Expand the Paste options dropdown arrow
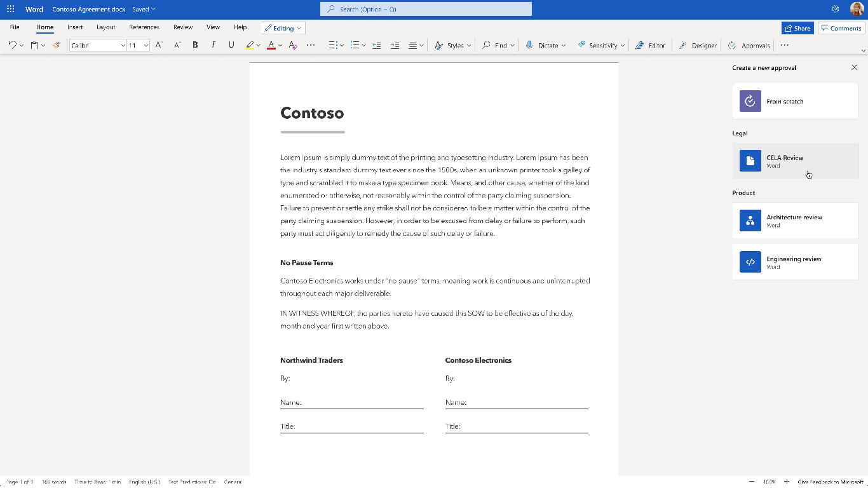 point(43,45)
